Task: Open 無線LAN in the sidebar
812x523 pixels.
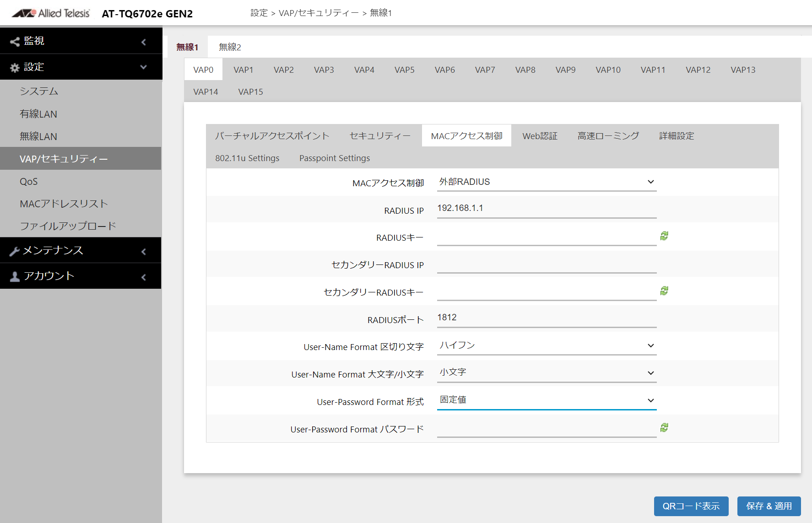Action: (x=81, y=136)
